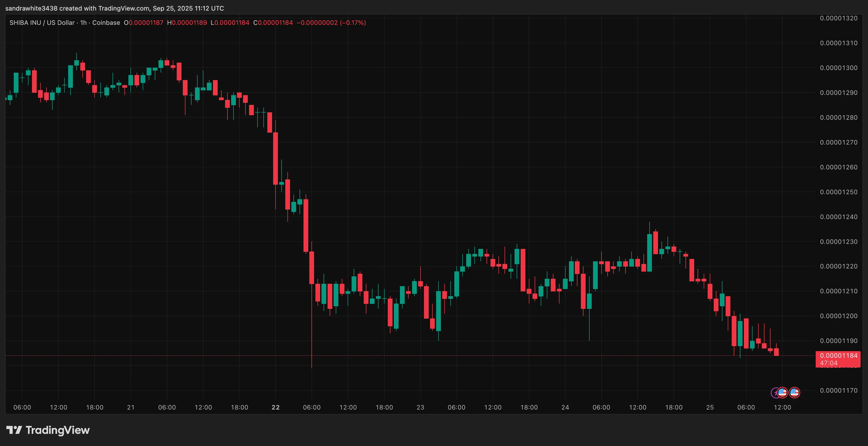Click the 0.00001320 price scale label

tap(839, 18)
